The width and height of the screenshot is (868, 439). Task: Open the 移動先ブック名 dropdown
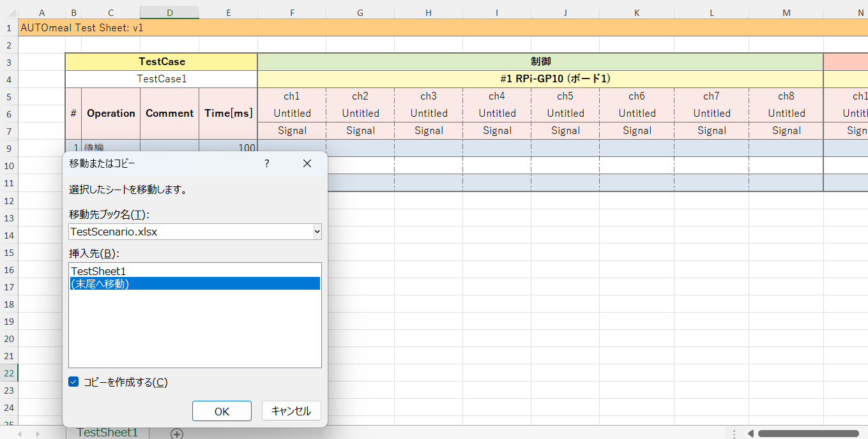[x=317, y=232]
